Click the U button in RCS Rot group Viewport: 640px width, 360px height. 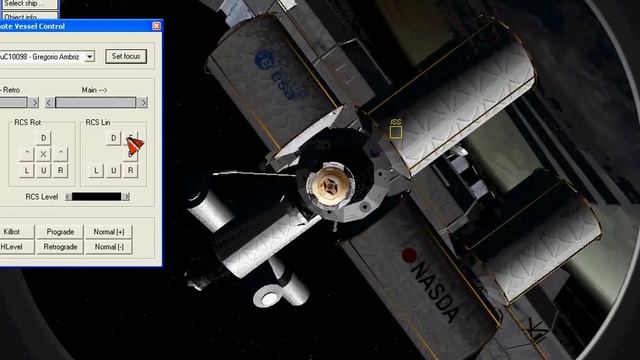(x=43, y=170)
